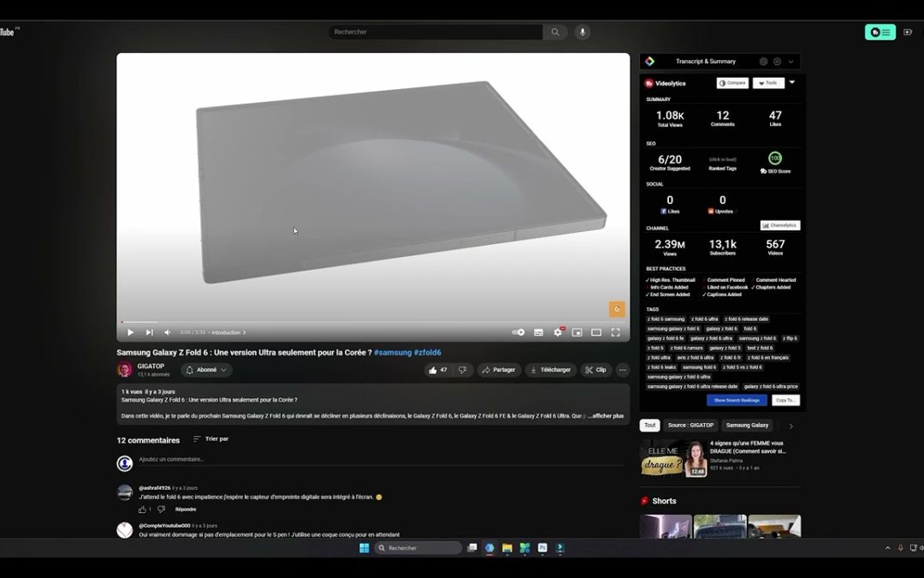
Task: Open the 'ELLE ME drague' video thumbnail
Action: (x=673, y=458)
